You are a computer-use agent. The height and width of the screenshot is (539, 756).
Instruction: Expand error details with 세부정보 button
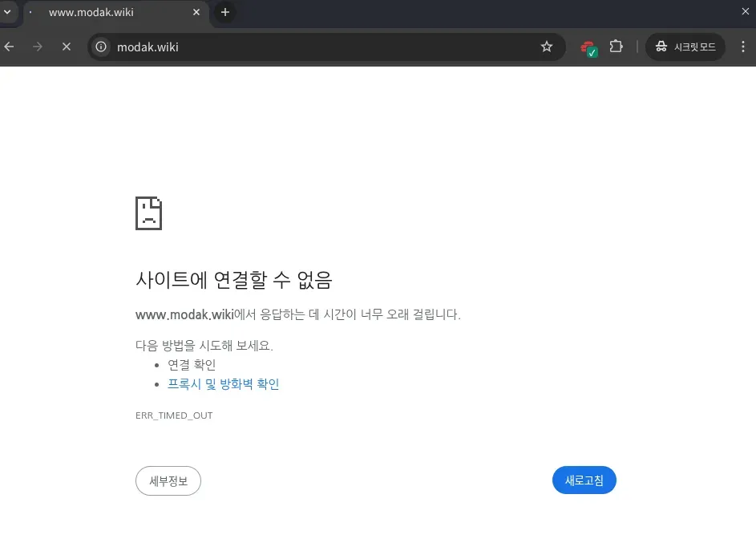(168, 480)
